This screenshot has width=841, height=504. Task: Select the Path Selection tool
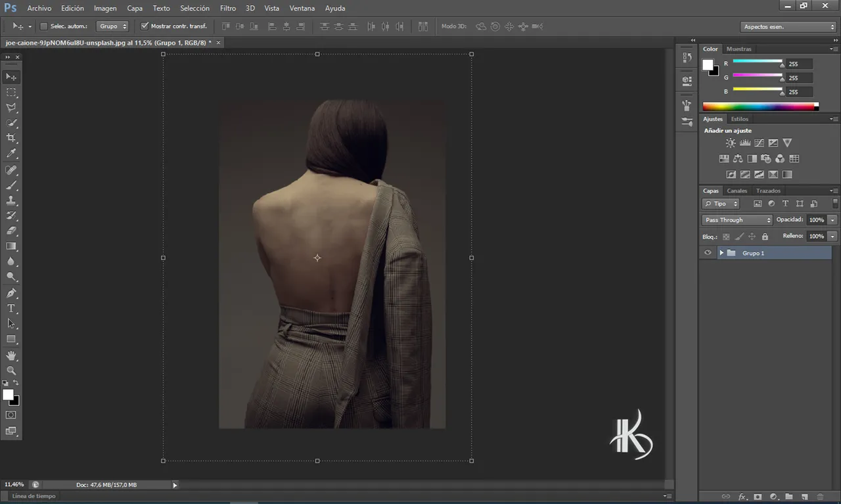pos(11,323)
